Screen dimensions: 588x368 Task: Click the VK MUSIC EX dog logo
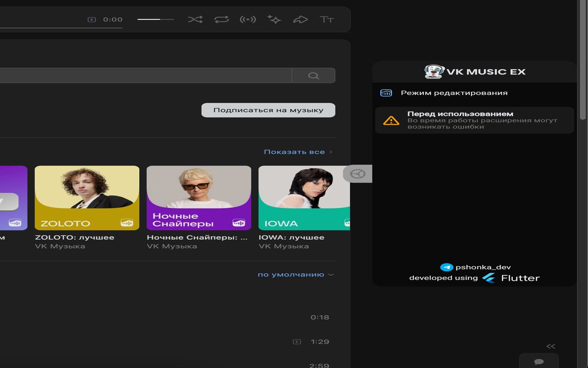pyautogui.click(x=433, y=71)
